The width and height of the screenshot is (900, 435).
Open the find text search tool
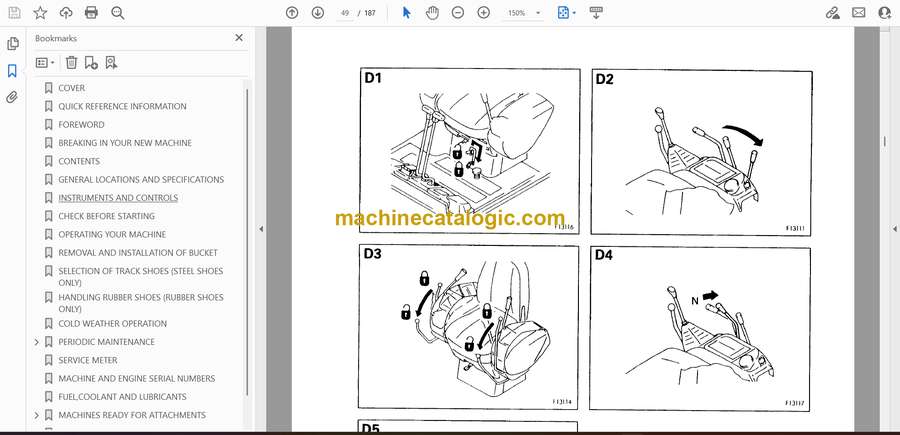point(118,13)
